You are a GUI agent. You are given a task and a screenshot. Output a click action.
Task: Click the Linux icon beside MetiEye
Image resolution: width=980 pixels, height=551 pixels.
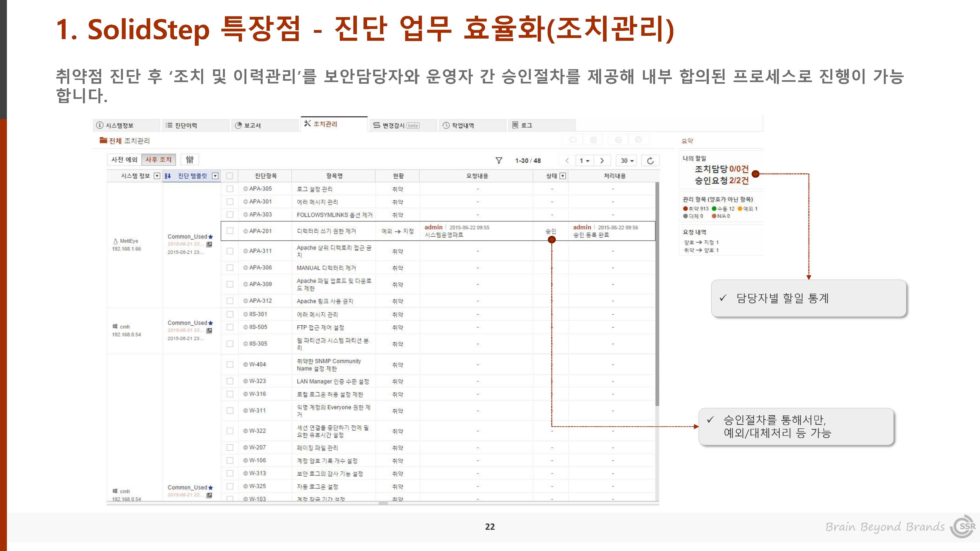pos(115,241)
